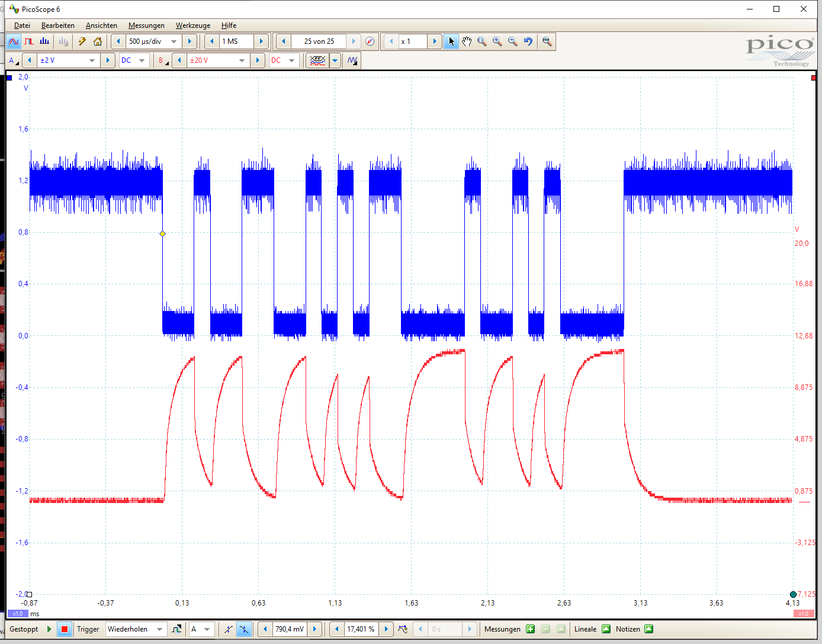Open the Hilfe menu

(229, 25)
